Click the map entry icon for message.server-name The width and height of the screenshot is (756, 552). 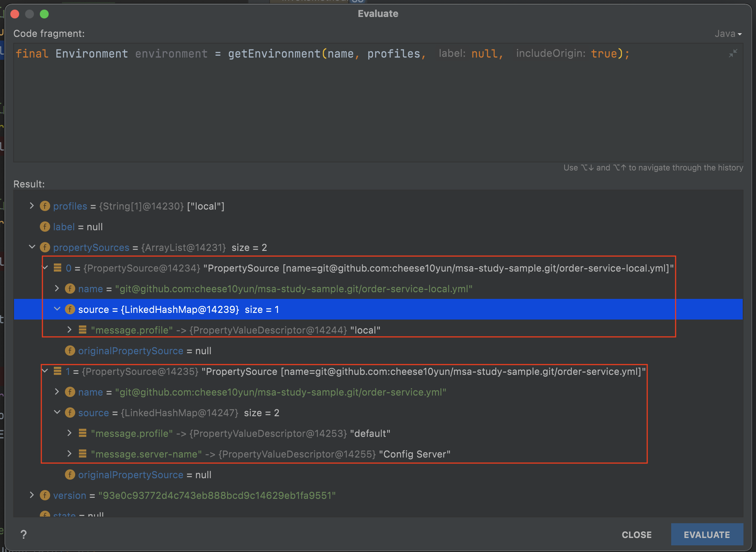(x=83, y=454)
